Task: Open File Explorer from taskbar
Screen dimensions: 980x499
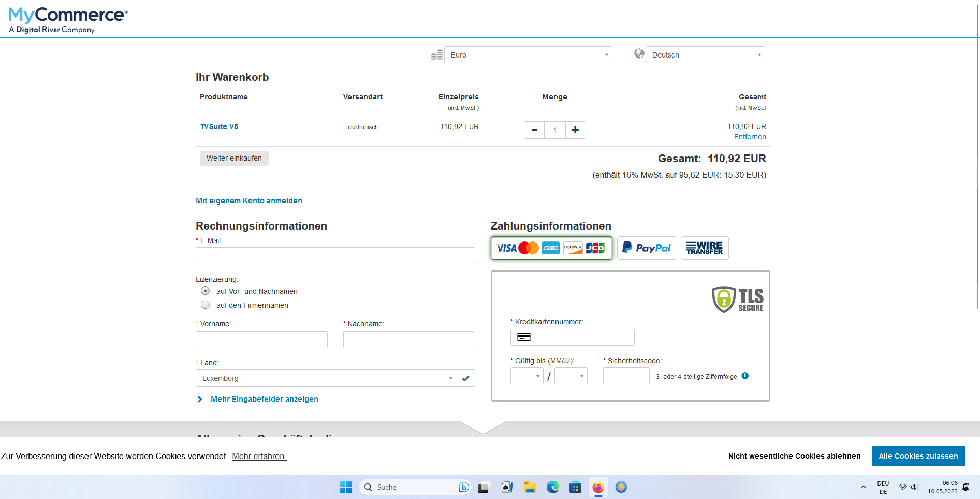Action: pos(530,487)
